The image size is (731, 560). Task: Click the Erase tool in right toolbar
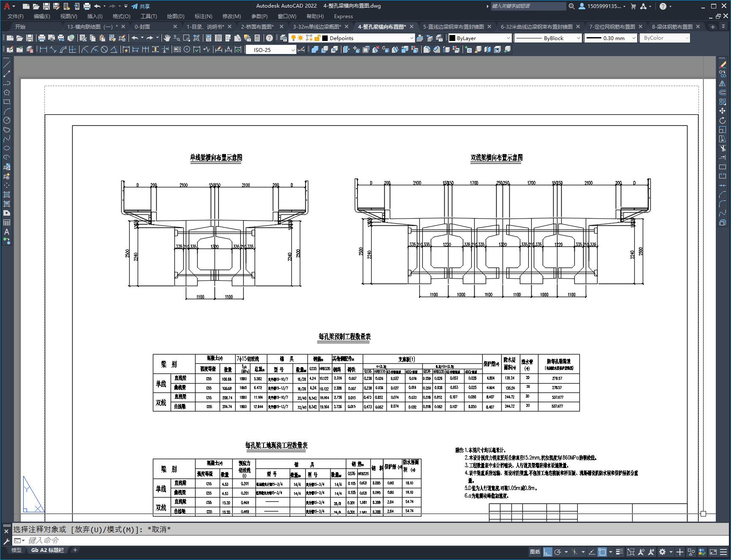tap(723, 65)
